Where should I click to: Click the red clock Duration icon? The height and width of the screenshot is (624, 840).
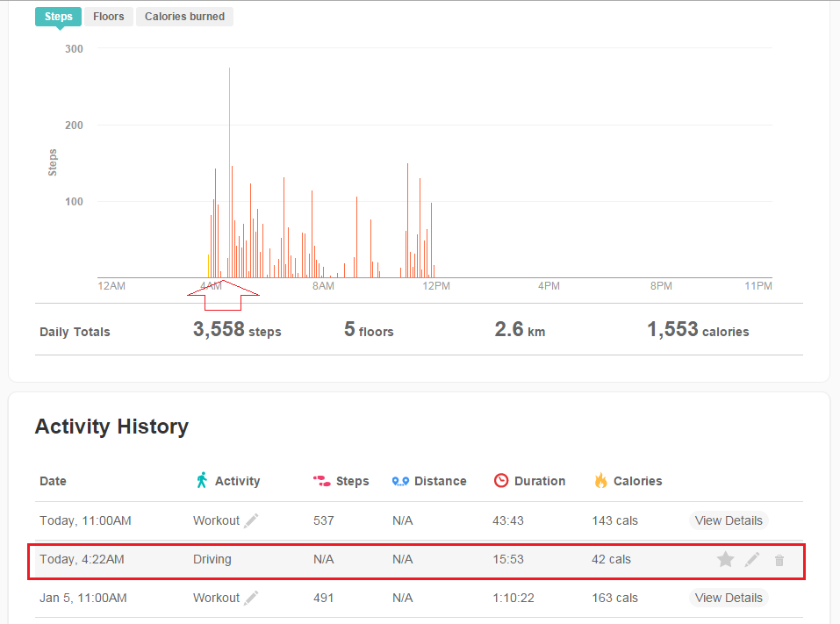[501, 480]
